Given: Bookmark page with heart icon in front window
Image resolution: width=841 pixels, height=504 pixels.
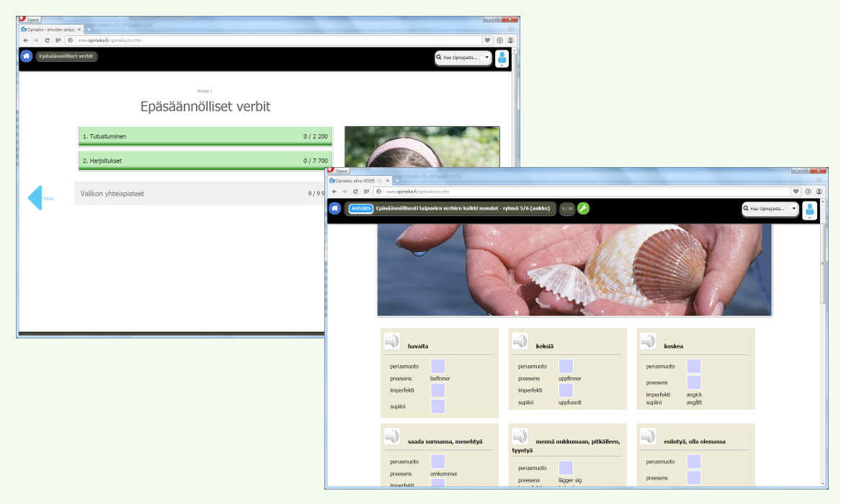Looking at the screenshot, I should pyautogui.click(x=796, y=192).
